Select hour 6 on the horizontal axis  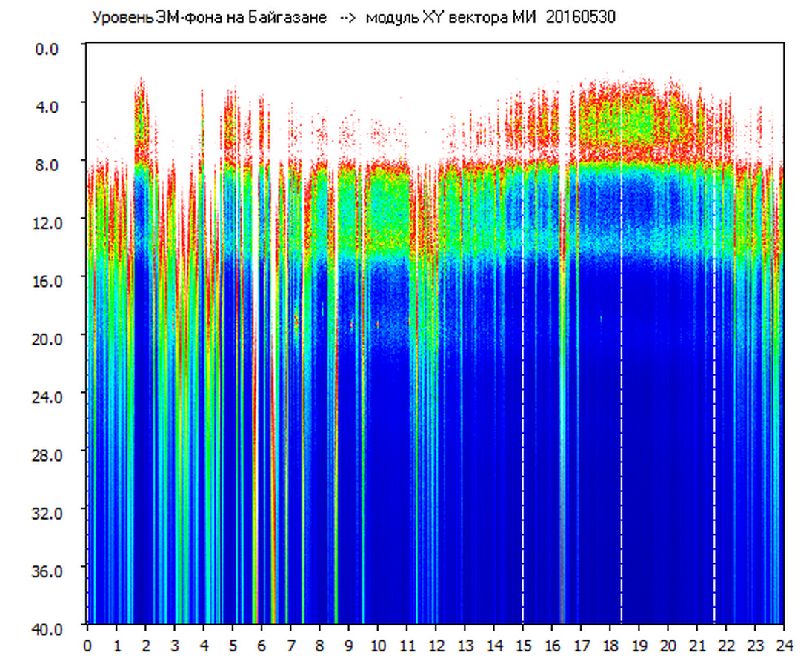[x=262, y=645]
